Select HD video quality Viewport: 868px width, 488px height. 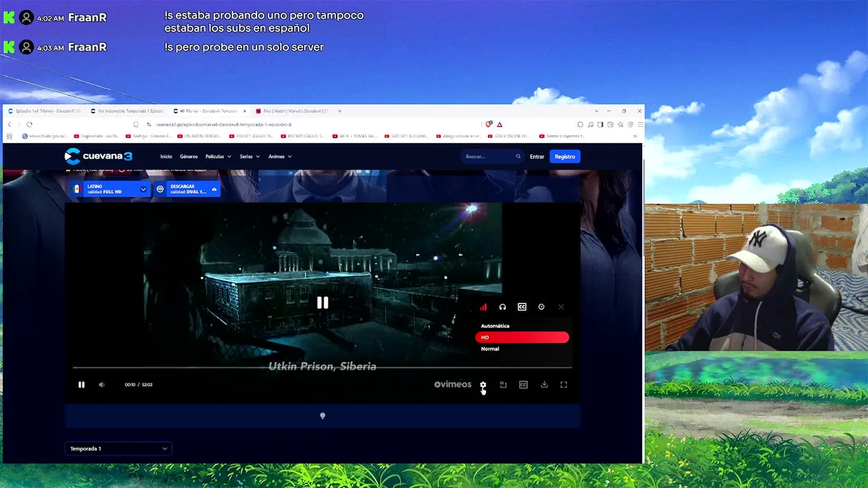coord(522,338)
